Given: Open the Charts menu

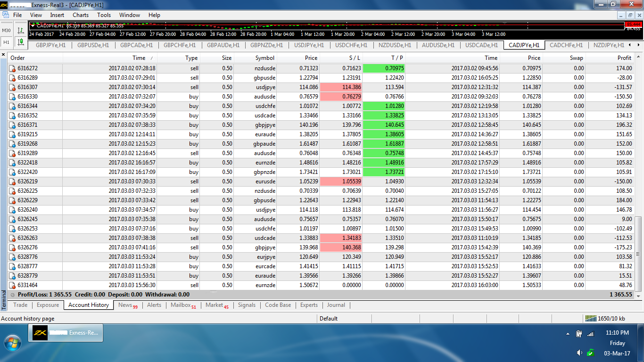Looking at the screenshot, I should click(81, 15).
